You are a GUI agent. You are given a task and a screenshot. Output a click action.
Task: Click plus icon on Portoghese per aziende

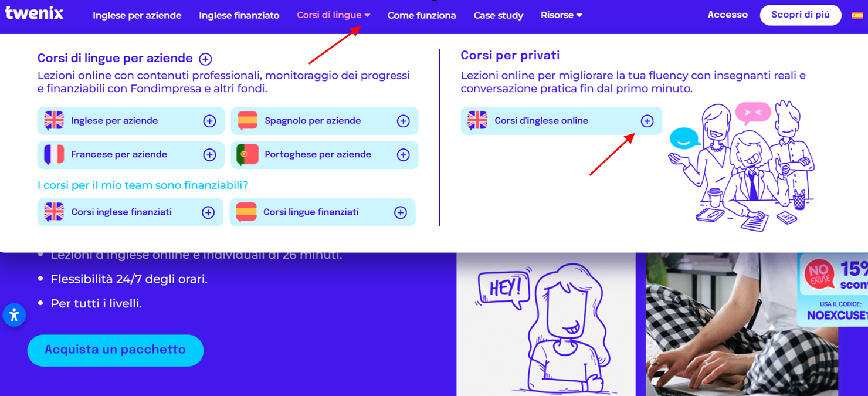click(403, 155)
